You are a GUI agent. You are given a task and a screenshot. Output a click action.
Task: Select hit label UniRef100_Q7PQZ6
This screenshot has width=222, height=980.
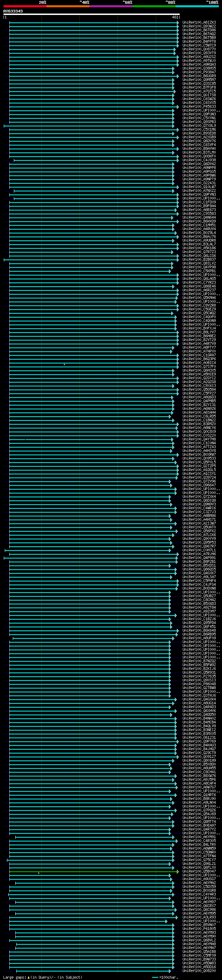click(199, 810)
